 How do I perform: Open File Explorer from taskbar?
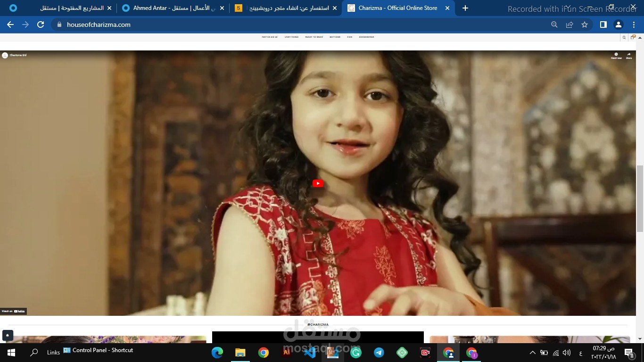point(240,352)
